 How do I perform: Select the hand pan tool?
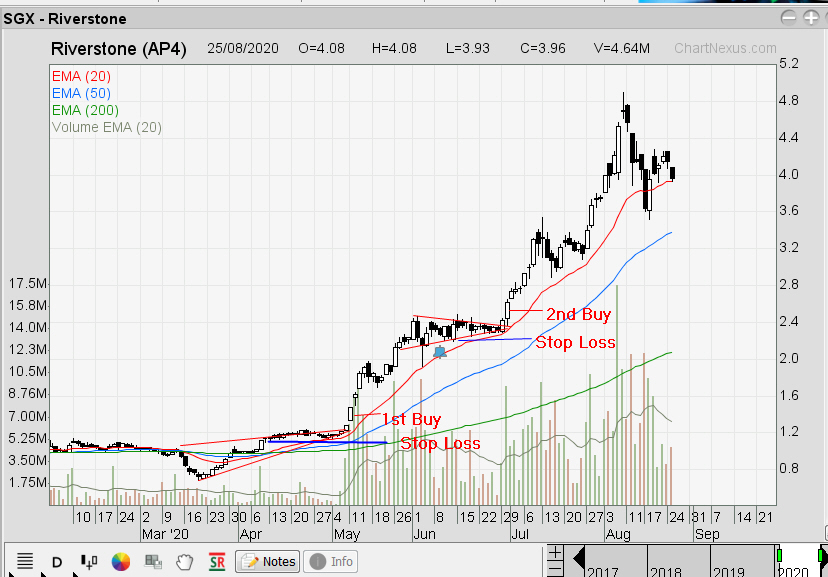tap(185, 562)
